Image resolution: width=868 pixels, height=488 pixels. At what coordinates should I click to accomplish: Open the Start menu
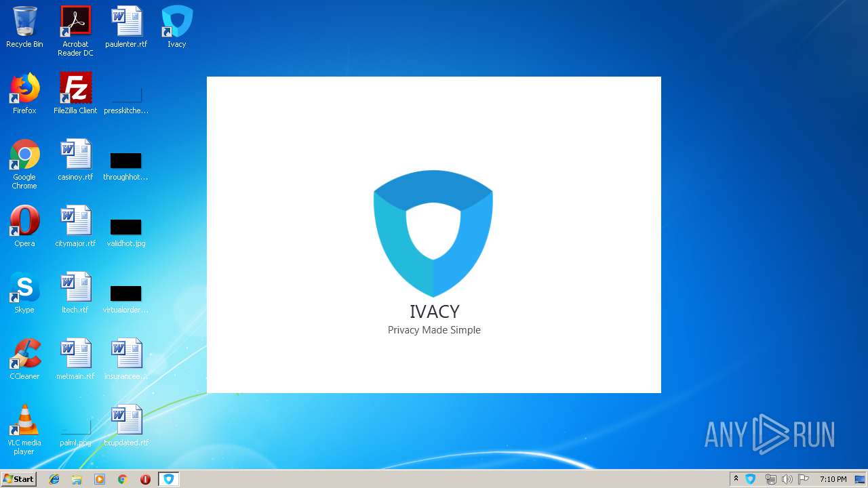(x=19, y=479)
